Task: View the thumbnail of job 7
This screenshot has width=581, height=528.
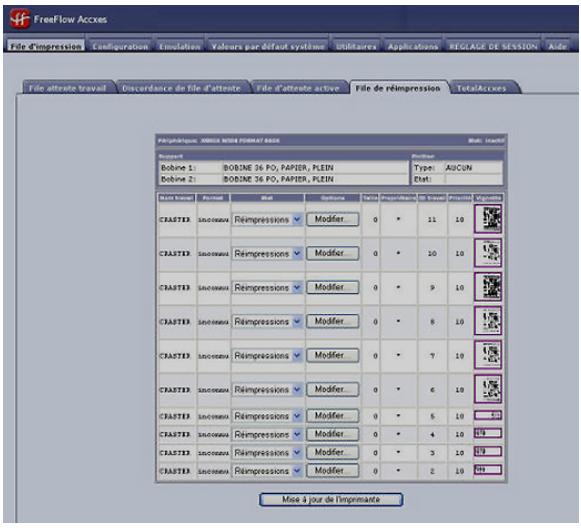Action: coord(488,355)
